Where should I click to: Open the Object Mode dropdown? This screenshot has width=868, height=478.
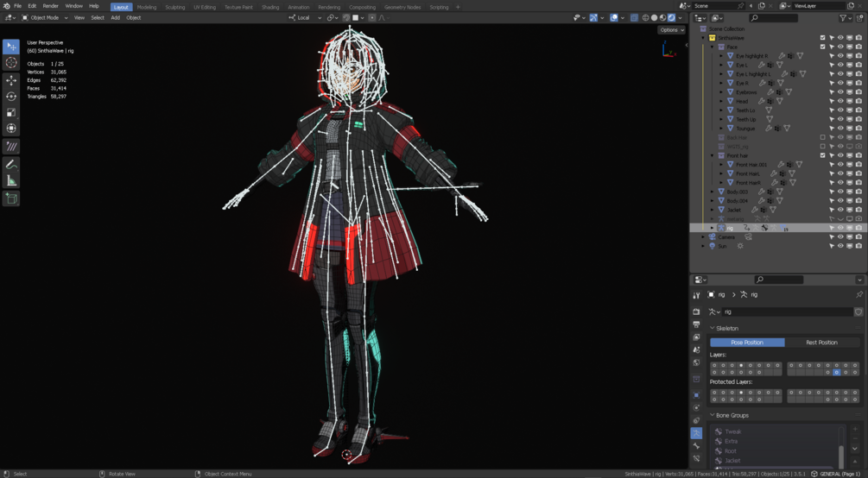coord(44,18)
